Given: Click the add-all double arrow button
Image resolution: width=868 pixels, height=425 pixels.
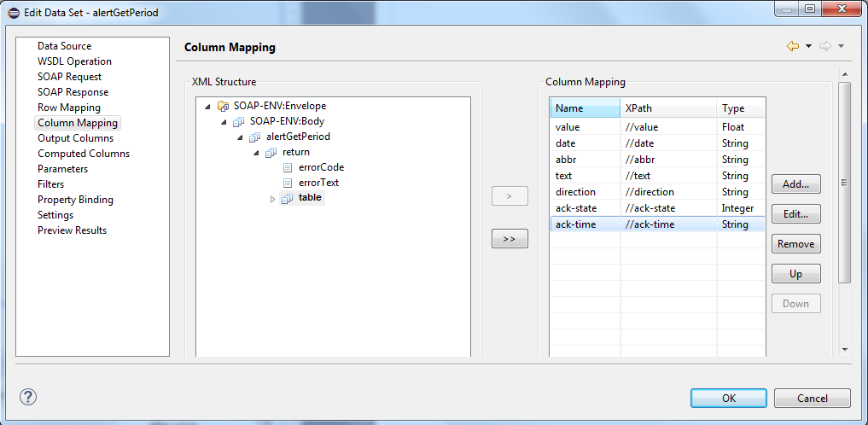Looking at the screenshot, I should tap(510, 240).
